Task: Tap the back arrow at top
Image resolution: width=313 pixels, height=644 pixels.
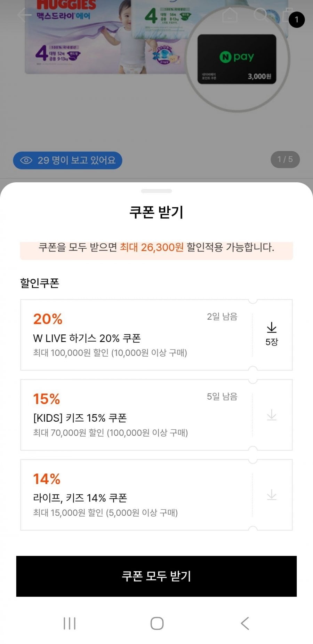Action: tap(24, 15)
